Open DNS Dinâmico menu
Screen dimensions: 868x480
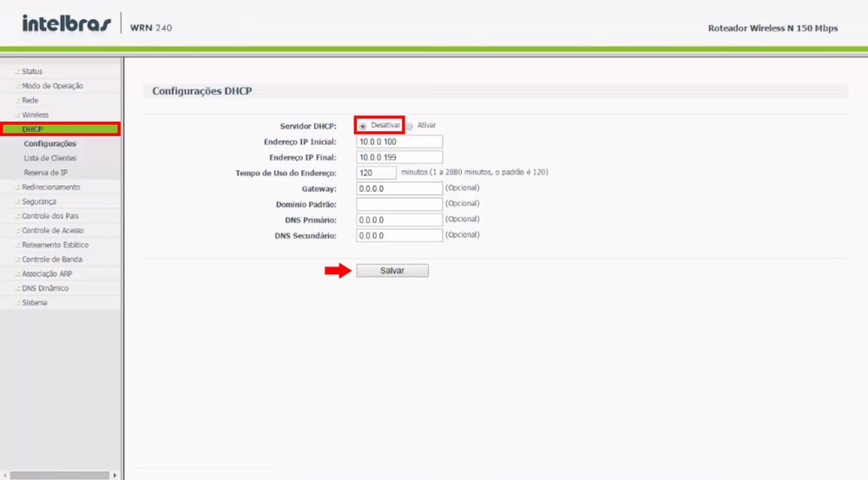click(45, 288)
